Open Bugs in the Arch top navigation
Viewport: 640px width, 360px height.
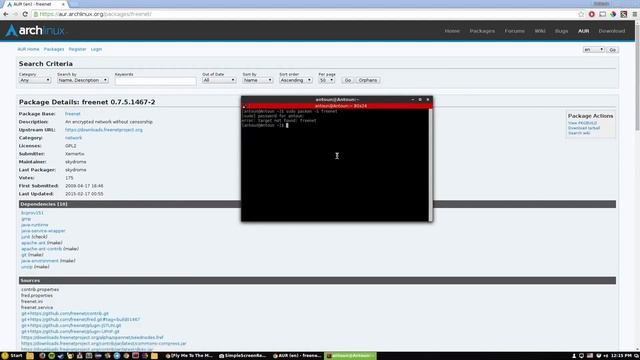pyautogui.click(x=562, y=31)
